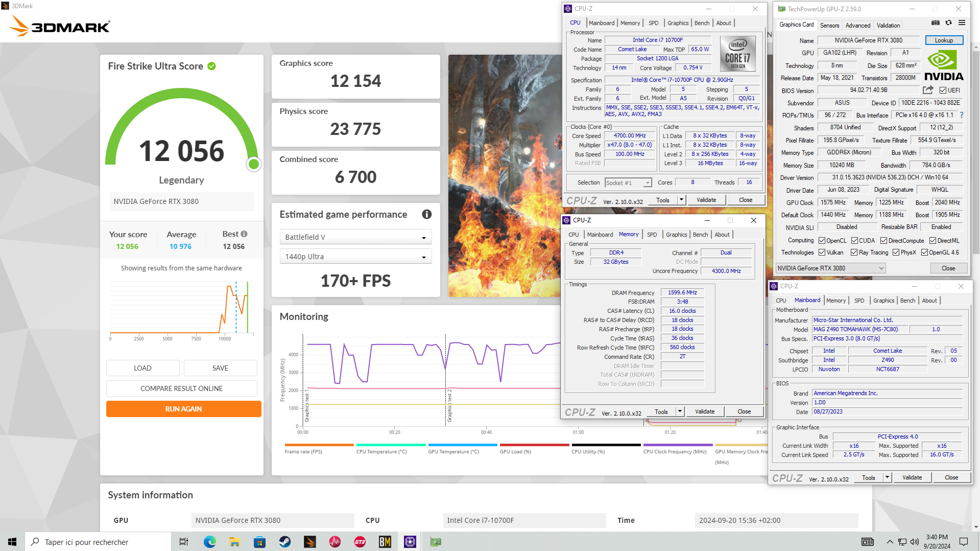
Task: Open the GPU selector dropdown in GPU-Z
Action: (x=830, y=268)
